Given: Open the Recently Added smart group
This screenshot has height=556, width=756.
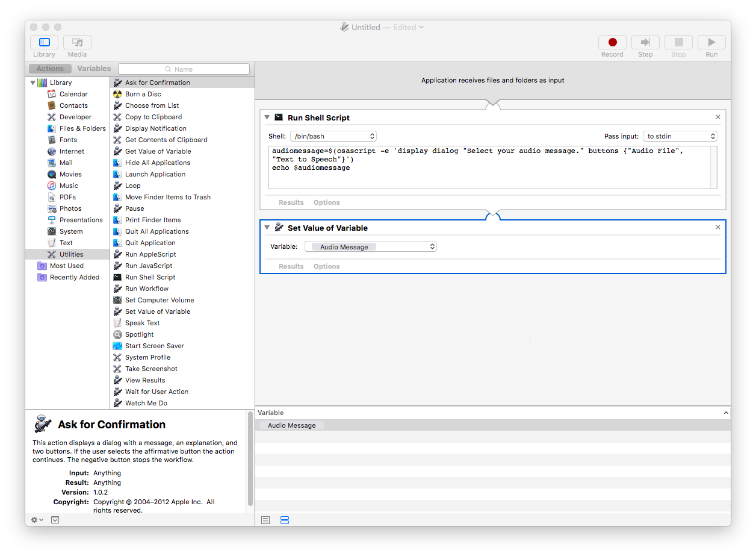Looking at the screenshot, I should (x=67, y=277).
